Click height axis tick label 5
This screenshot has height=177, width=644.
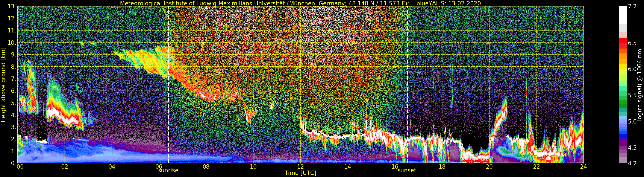[14, 103]
